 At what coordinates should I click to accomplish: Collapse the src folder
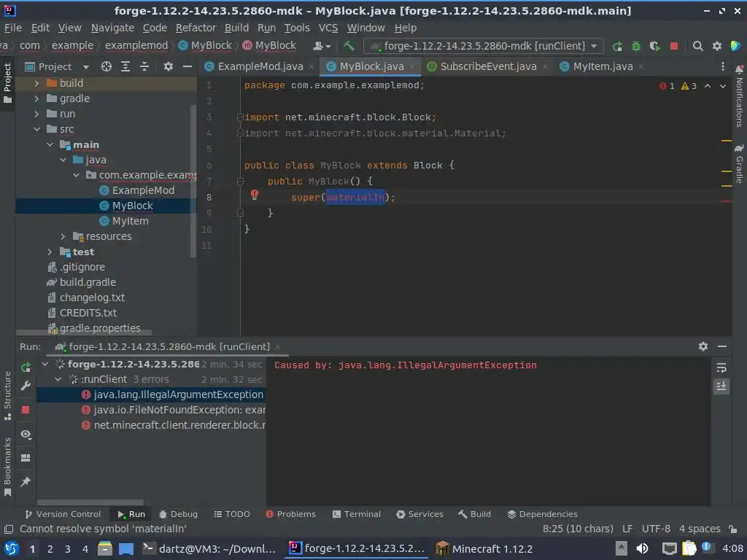(36, 129)
